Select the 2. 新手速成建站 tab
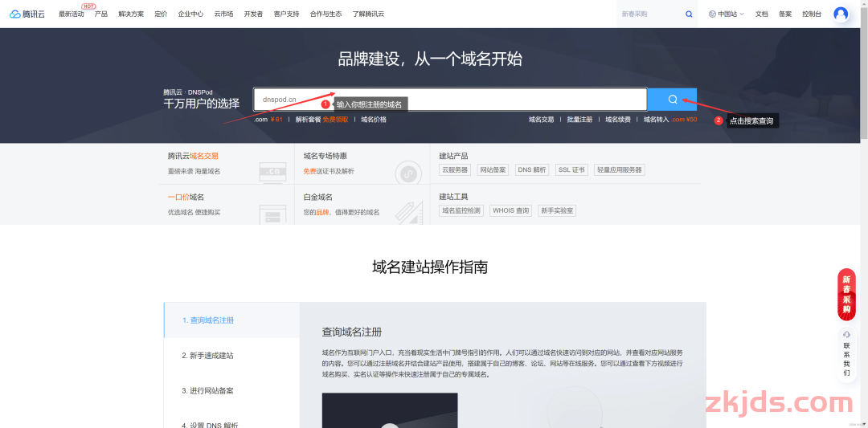 tap(232, 356)
